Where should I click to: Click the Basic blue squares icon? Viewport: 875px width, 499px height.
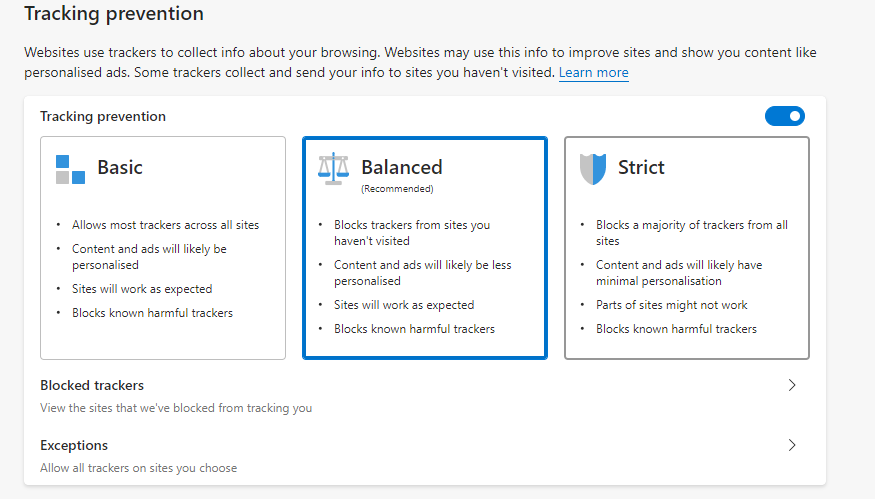(x=70, y=170)
